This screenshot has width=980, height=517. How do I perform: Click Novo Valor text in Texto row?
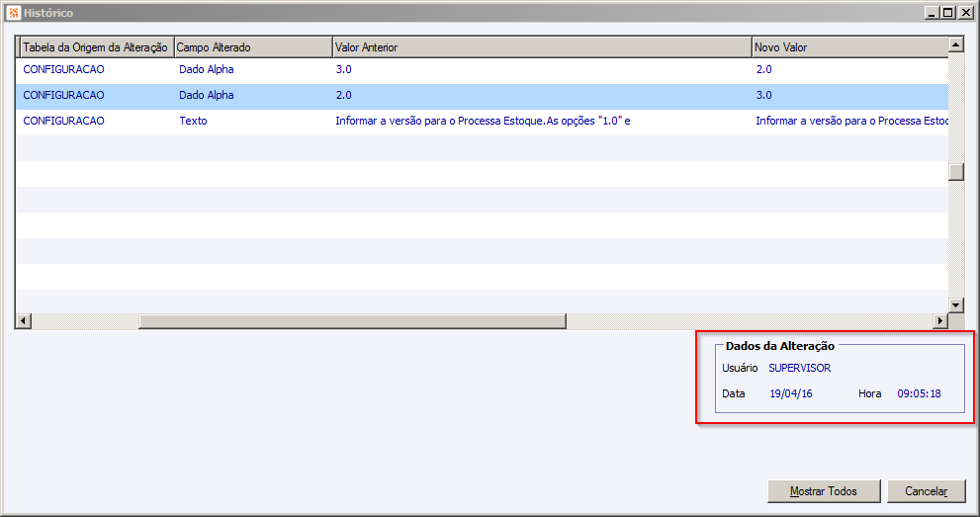pos(851,121)
